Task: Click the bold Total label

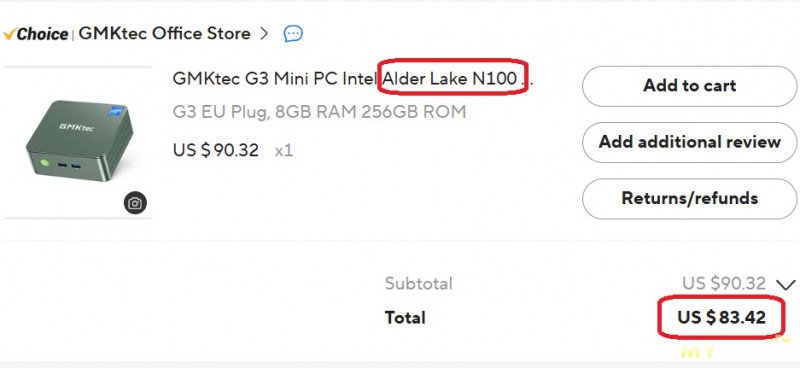Action: click(405, 317)
